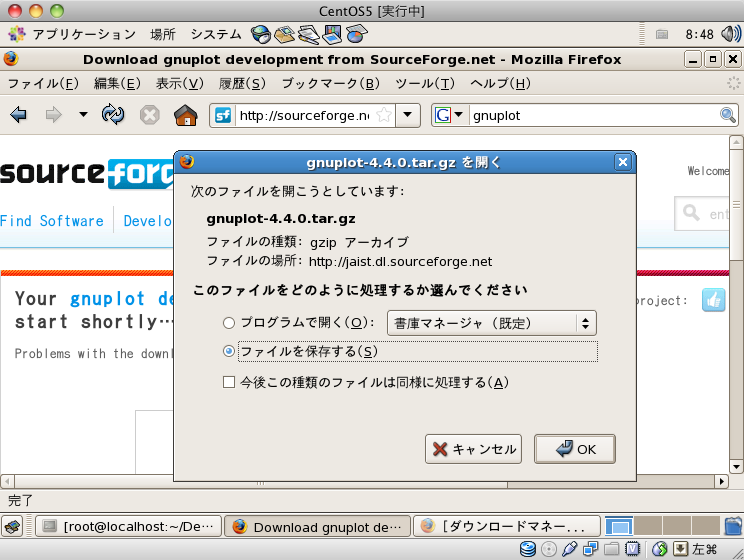744x560 pixels.
Task: Select the プログラムで開く radio button
Action: [229, 323]
